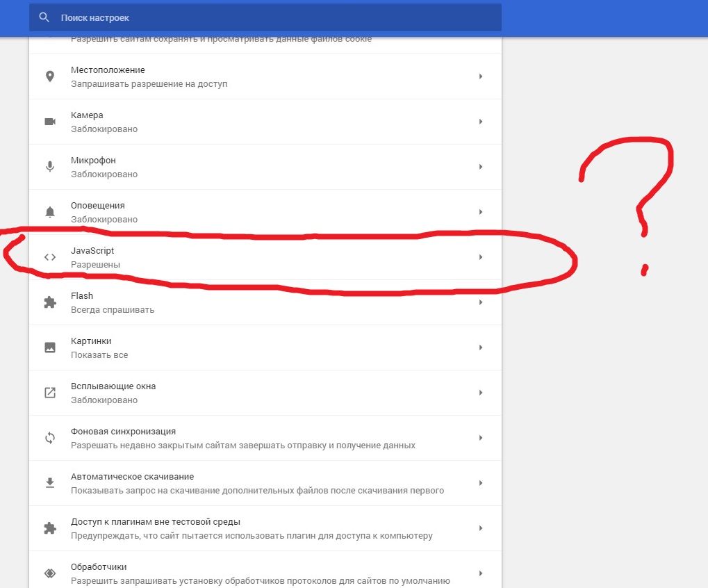
Task: Click the Обработчики diamond icon
Action: [50, 573]
